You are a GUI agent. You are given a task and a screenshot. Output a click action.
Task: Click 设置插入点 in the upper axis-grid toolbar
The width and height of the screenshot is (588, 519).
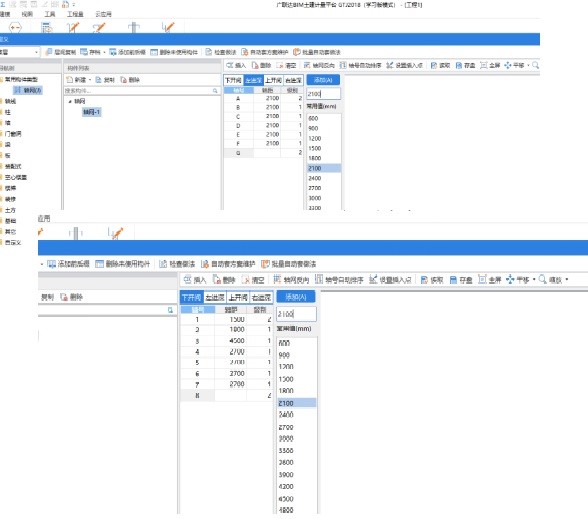pos(404,65)
